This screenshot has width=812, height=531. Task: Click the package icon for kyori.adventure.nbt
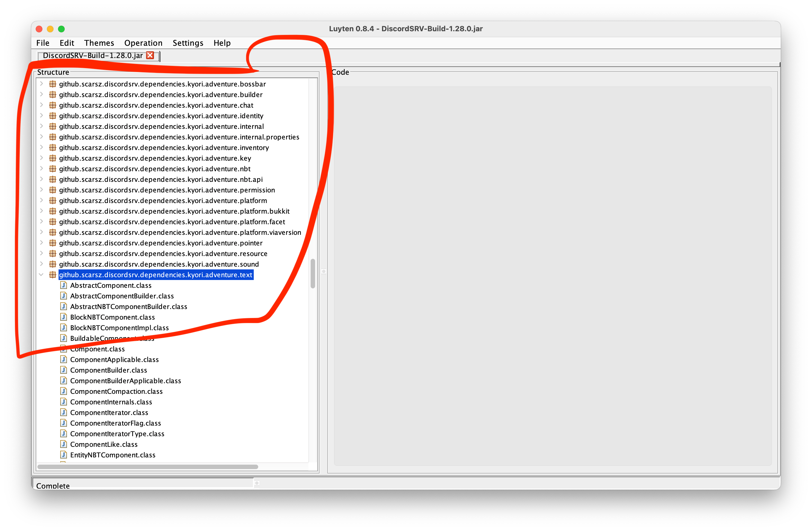pos(52,168)
